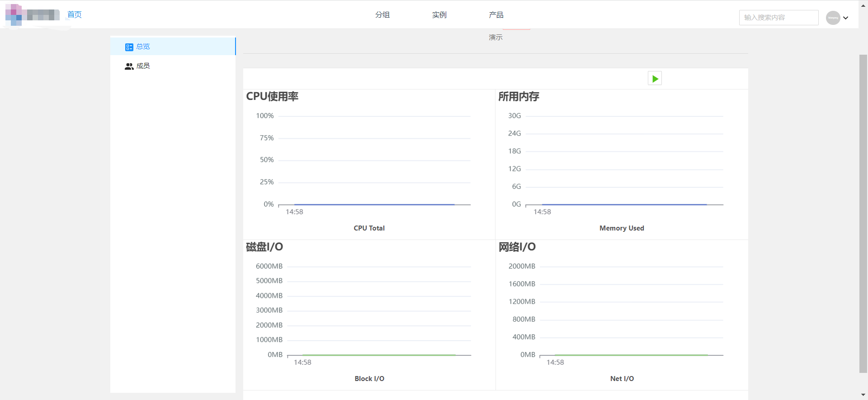Click the user avatar icon
Viewport: 868px width, 400px height.
coord(833,18)
